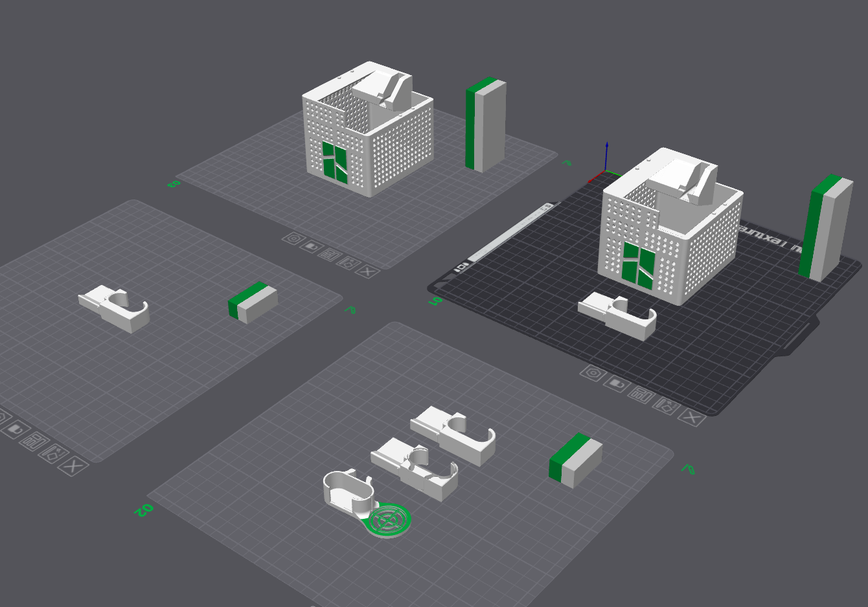Select tall prime tower on plate 03
The image size is (868, 607).
pyautogui.click(x=485, y=126)
